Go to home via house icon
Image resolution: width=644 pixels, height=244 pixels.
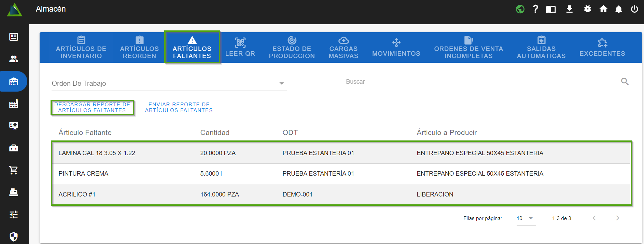603,9
